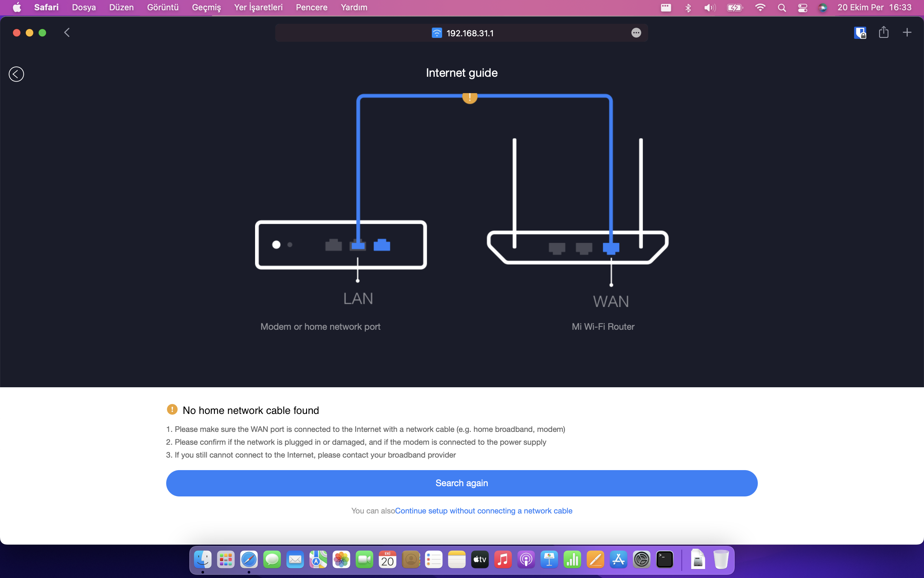
Task: Open the Yardım menu
Action: click(354, 7)
